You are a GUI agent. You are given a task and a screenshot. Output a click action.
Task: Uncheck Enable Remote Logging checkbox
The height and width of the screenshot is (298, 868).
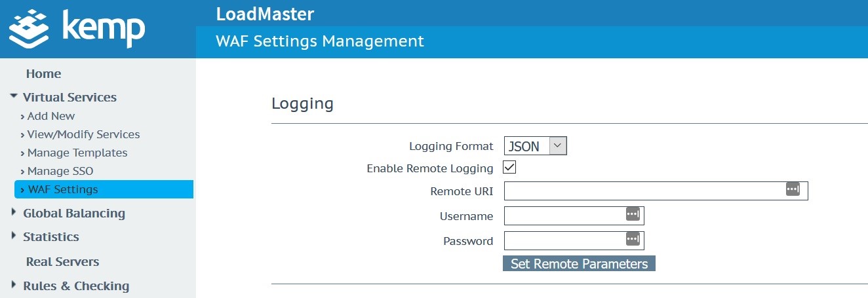point(509,168)
